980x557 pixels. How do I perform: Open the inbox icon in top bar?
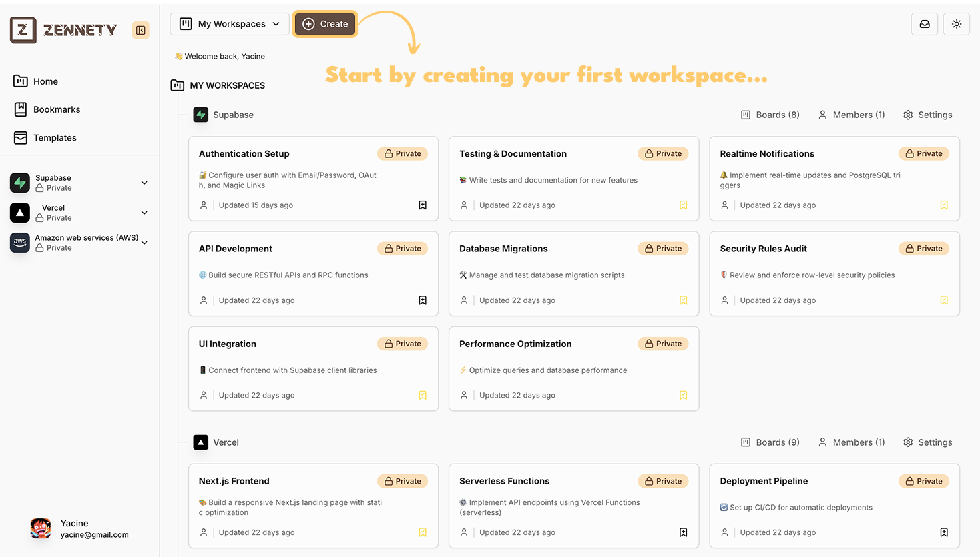925,24
